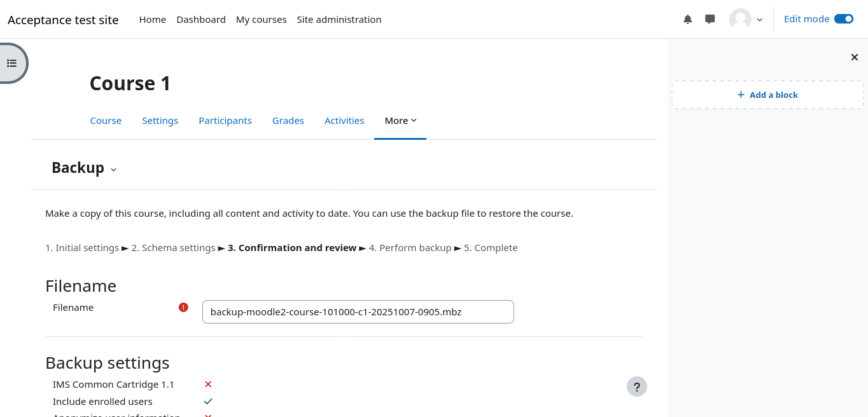
Task: Click Add a block
Action: [x=767, y=95]
